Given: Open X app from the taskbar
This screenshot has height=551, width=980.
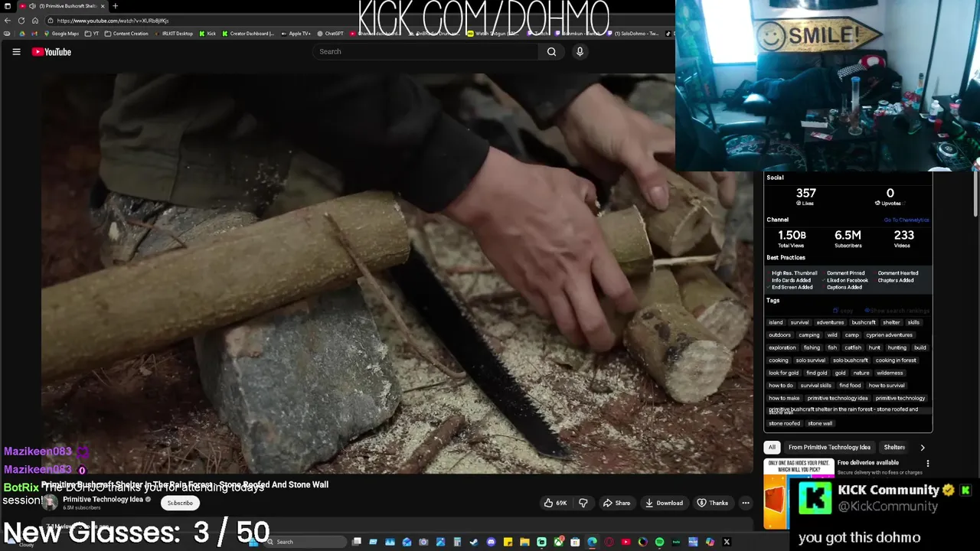Looking at the screenshot, I should (727, 542).
